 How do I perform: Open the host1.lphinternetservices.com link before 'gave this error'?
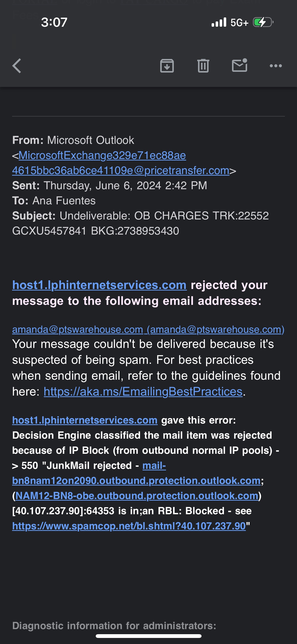pos(85,420)
